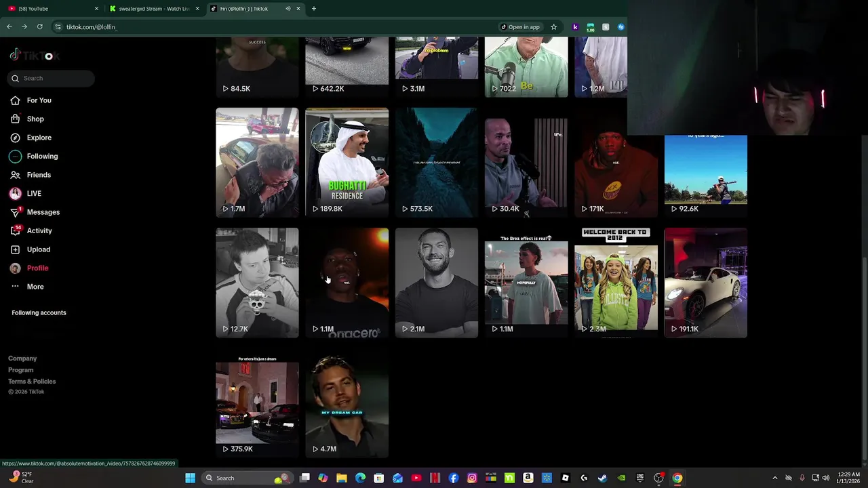The height and width of the screenshot is (488, 868).
Task: Click the teal 1.00 extension icon
Action: click(591, 27)
